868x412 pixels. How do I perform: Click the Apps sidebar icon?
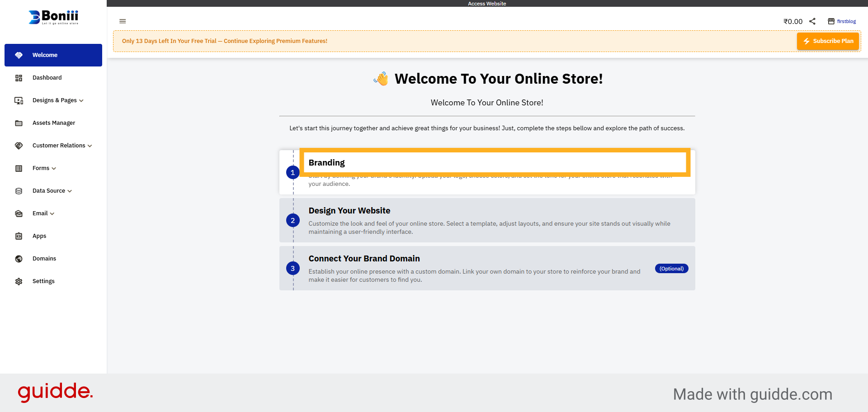[x=19, y=236]
